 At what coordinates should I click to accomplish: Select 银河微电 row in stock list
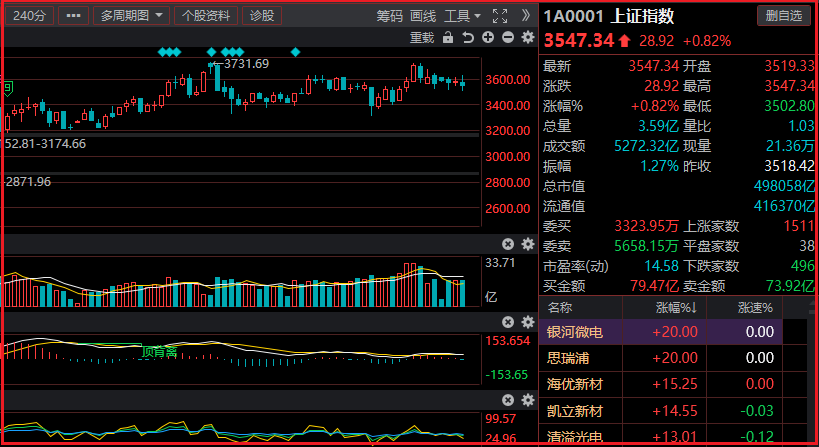575,331
